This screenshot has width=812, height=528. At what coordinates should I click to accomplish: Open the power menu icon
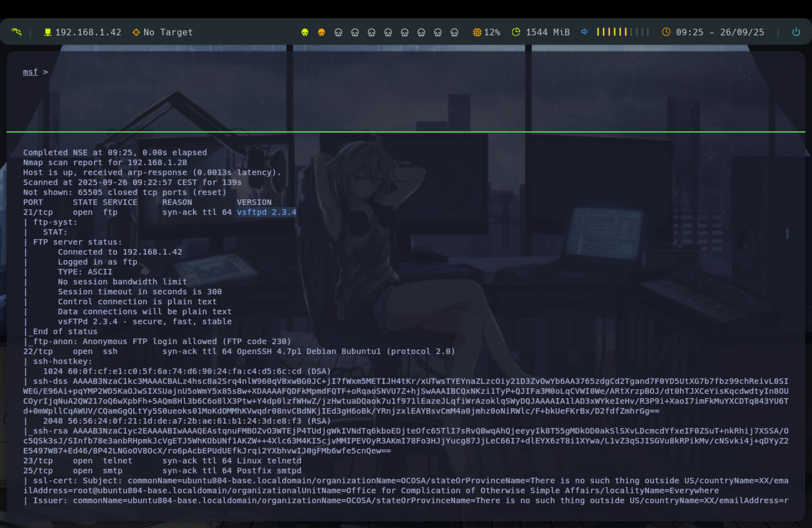[796, 32]
